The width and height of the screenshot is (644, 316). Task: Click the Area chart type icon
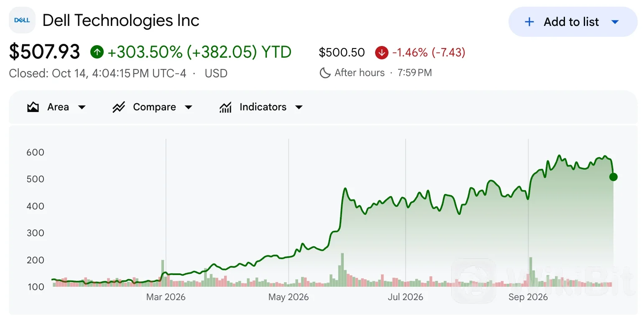pyautogui.click(x=33, y=107)
